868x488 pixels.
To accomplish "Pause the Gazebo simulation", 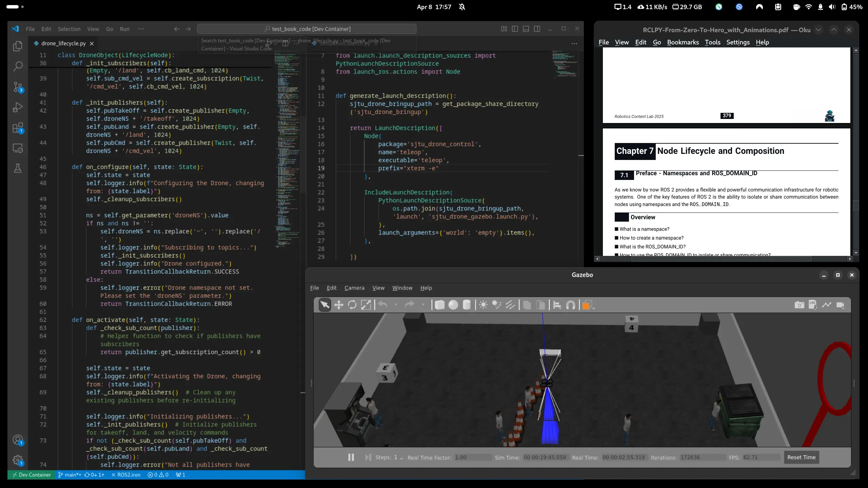I will pos(351,457).
